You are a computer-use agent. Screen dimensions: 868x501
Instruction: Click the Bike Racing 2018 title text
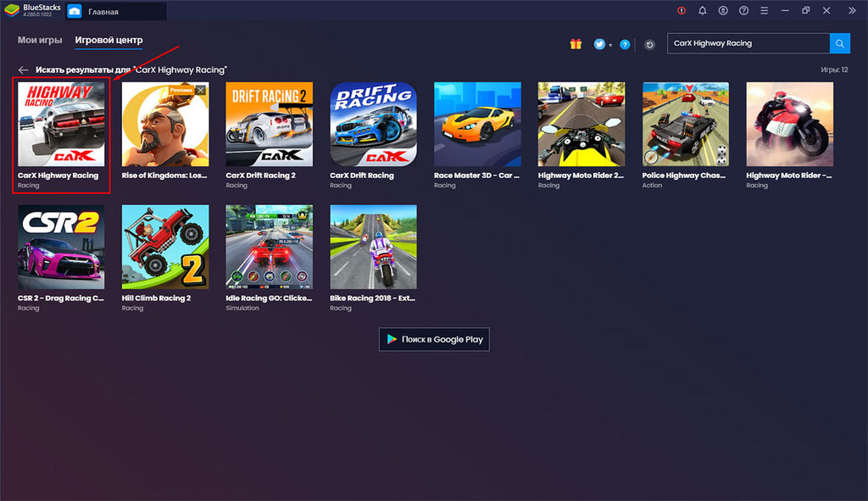pos(373,298)
